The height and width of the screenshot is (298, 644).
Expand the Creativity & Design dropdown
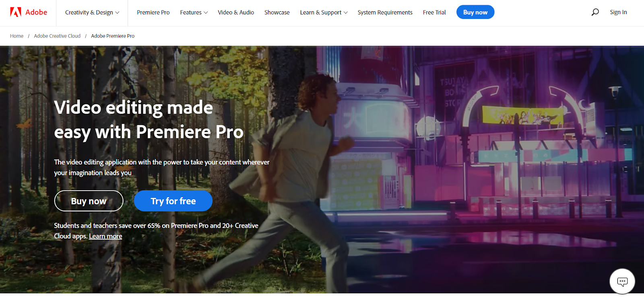(92, 12)
